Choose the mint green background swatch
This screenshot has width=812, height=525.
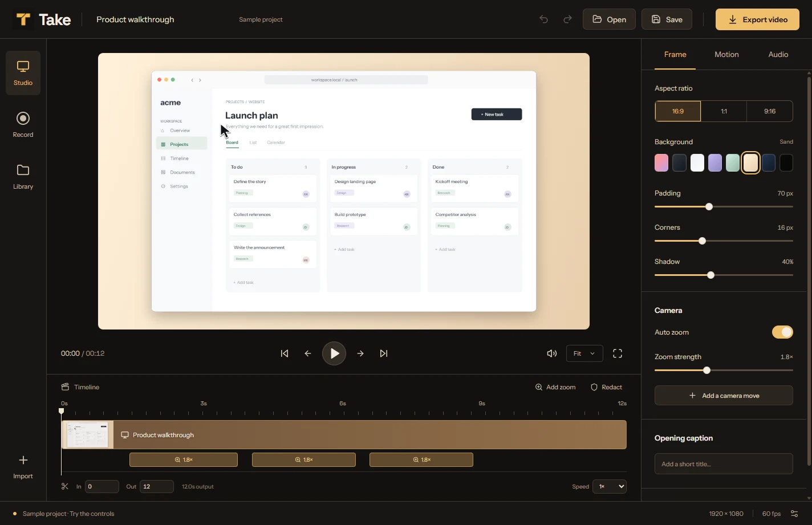click(x=733, y=163)
